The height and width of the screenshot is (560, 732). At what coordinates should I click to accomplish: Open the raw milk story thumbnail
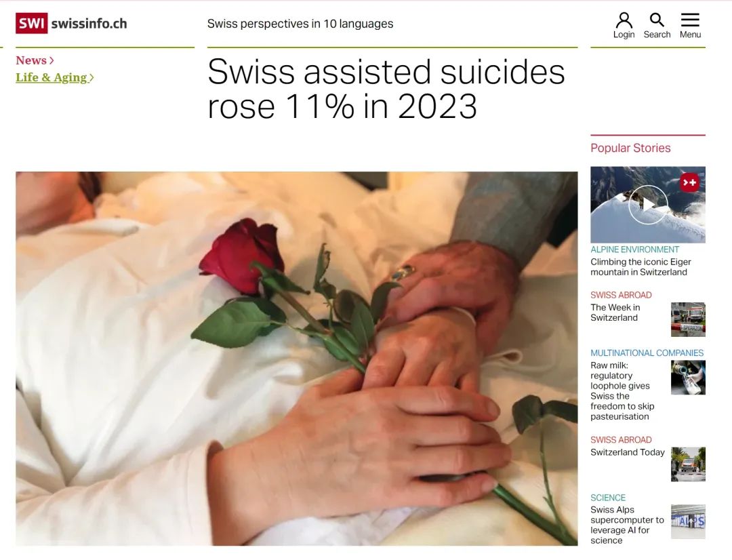pos(688,378)
